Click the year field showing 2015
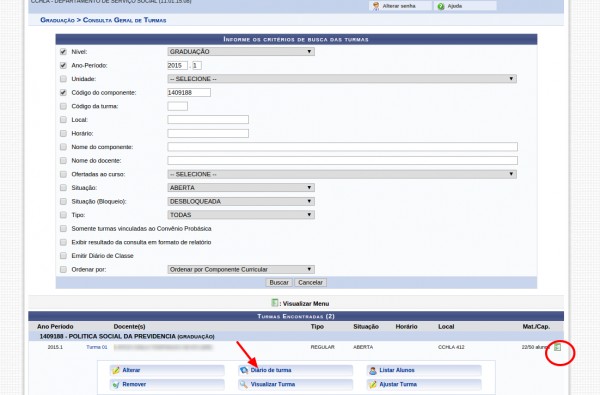The image size is (600, 395). tap(178, 65)
